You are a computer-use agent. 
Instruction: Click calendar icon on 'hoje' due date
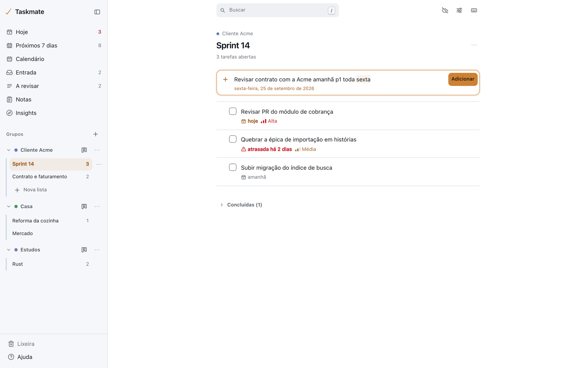pos(243,121)
